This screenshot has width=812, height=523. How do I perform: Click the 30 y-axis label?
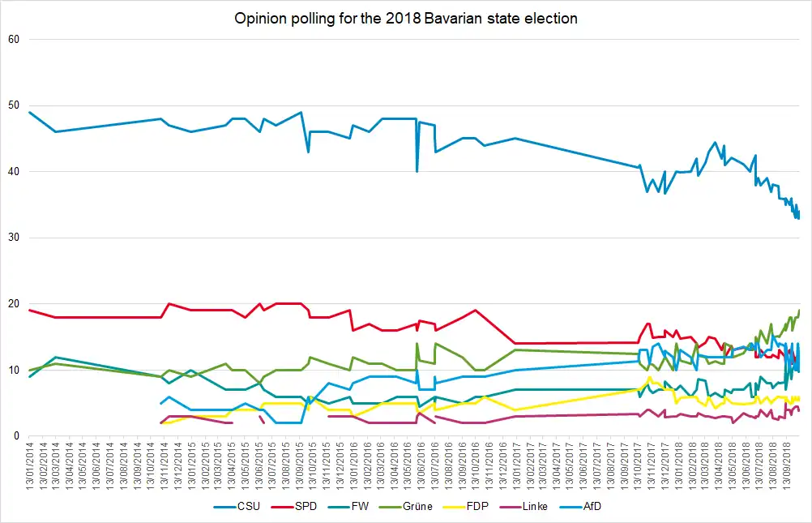point(13,238)
